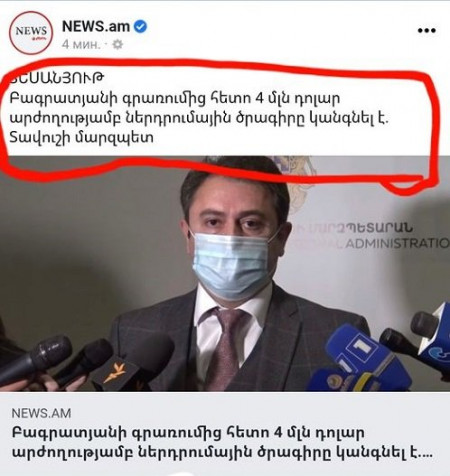
Task: Click the NEWS.AM source domain label
Action: click(41, 413)
